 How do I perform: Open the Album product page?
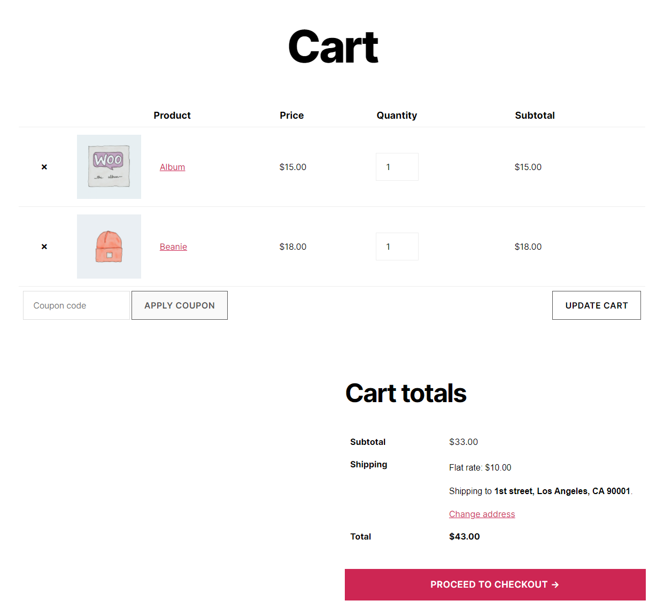[172, 167]
